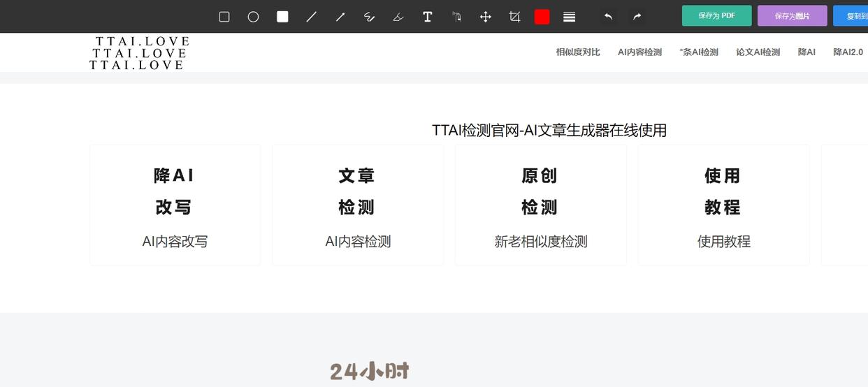Select the text annotation tool
868x387 pixels.
tap(428, 17)
